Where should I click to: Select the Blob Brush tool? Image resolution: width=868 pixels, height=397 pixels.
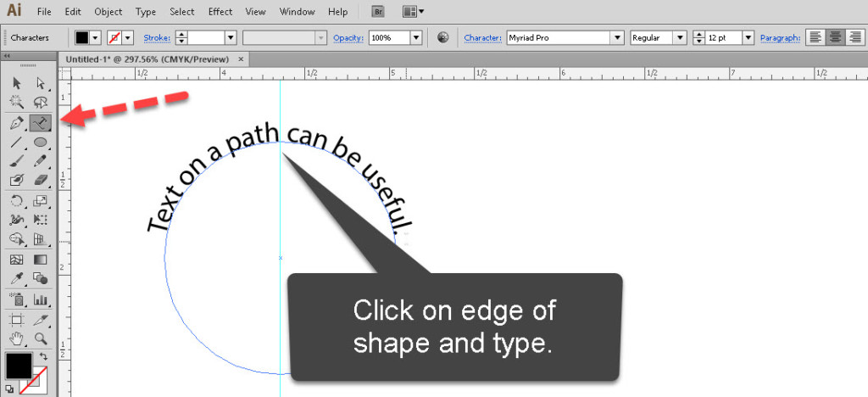pyautogui.click(x=17, y=179)
